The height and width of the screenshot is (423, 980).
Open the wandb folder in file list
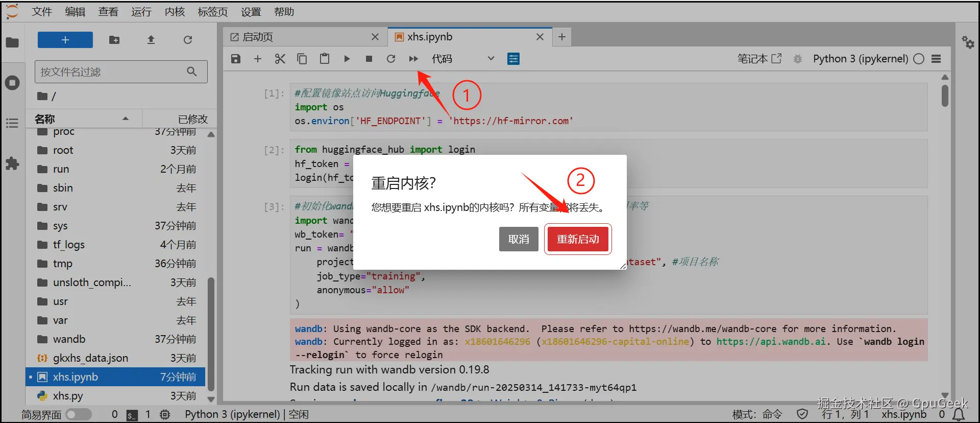coord(116,339)
